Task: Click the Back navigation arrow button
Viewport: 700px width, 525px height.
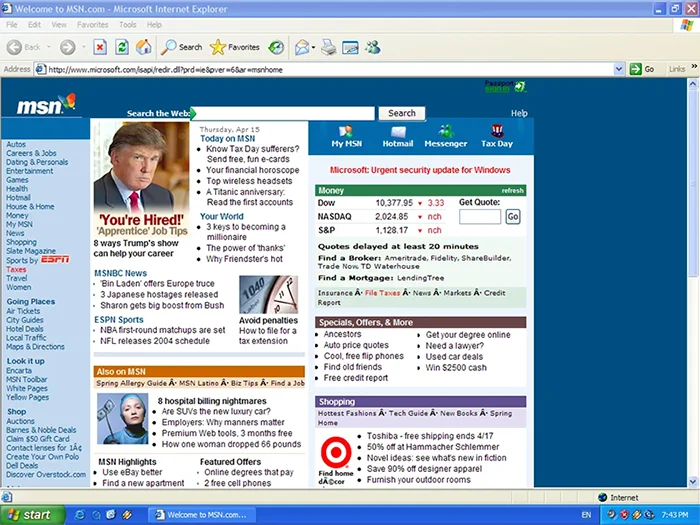Action: point(15,47)
